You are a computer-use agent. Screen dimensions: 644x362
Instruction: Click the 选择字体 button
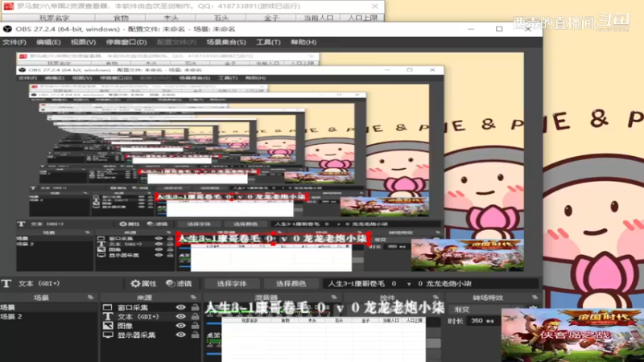point(232,284)
